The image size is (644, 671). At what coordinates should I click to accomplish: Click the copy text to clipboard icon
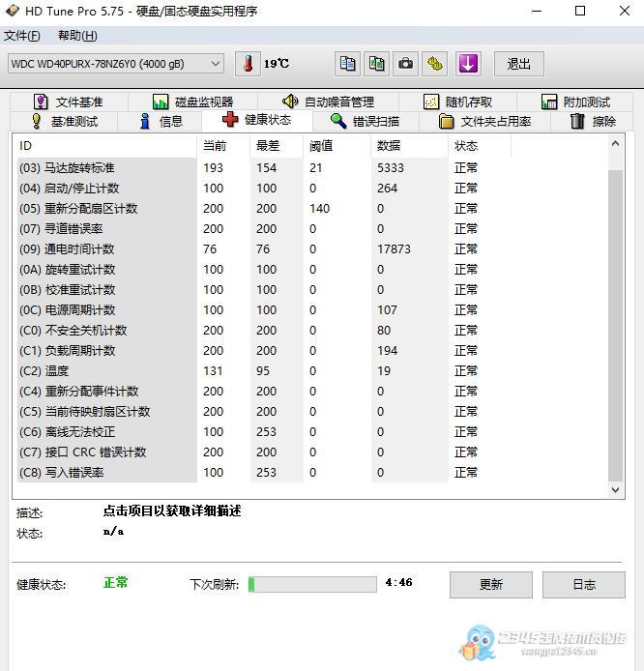click(x=348, y=64)
